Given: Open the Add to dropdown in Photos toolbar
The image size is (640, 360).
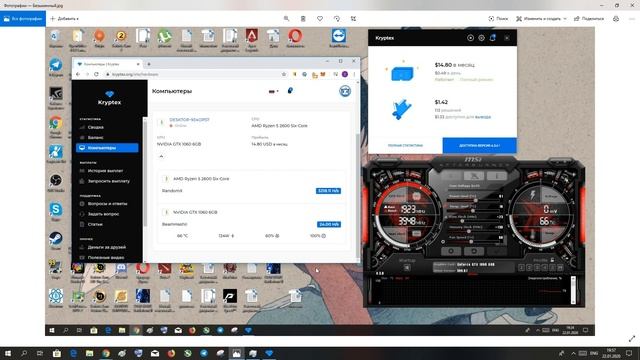Looking at the screenshot, I should (x=64, y=19).
